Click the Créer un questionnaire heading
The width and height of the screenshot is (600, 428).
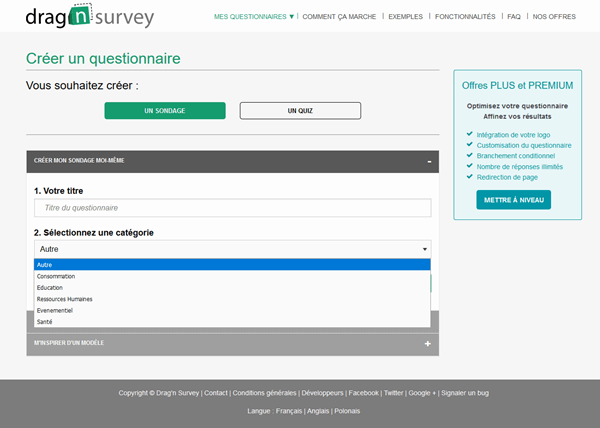tap(103, 59)
